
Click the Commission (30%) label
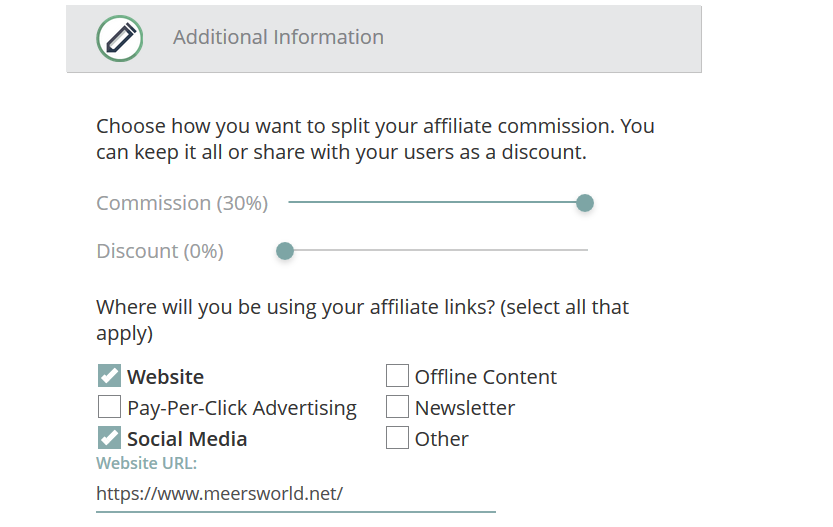[x=182, y=203]
